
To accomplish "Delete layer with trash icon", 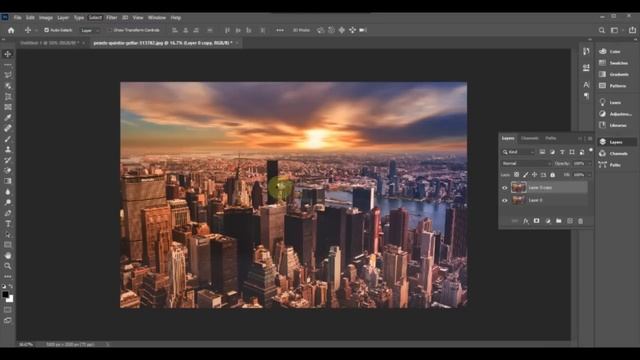I will 580,221.
